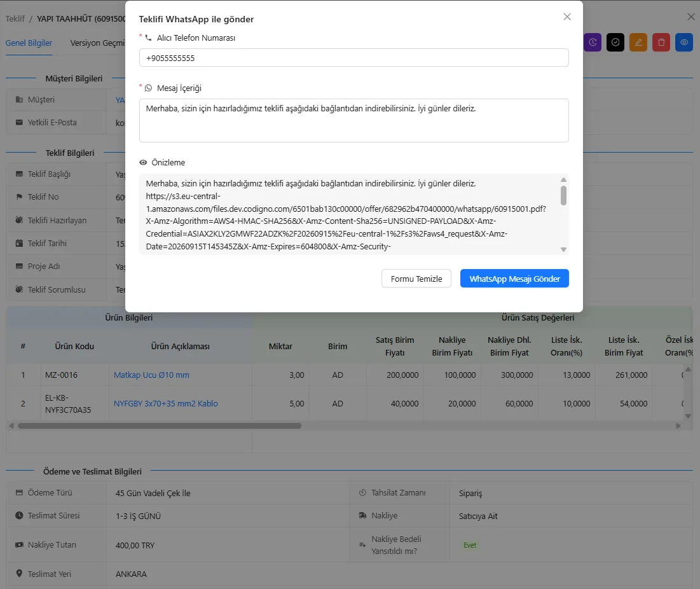Click the preview scrollbar thumb
Viewport: 700px width, 589px height.
(x=563, y=195)
